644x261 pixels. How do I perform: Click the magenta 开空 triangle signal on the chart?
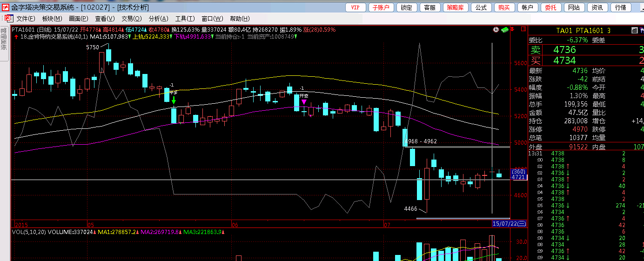coord(304,101)
